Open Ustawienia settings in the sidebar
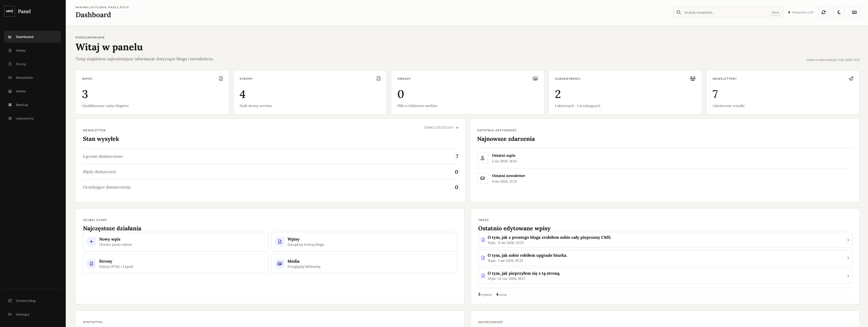Viewport: 868px width, 327px height. (32, 118)
